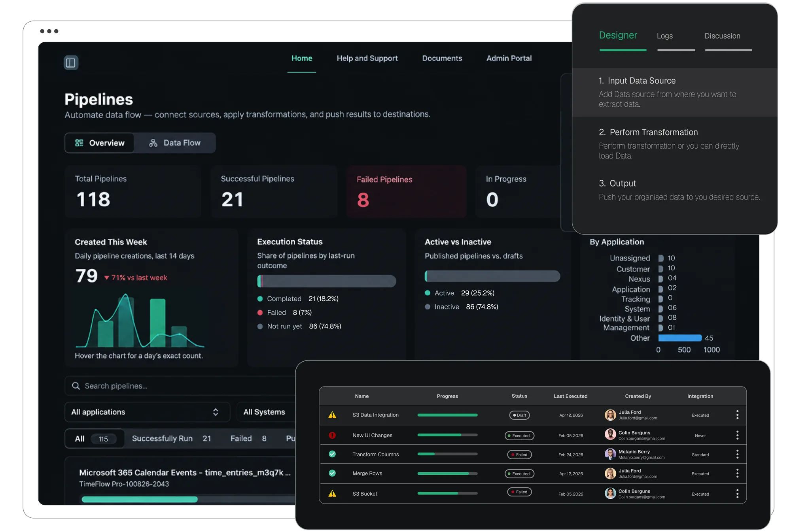Sort by Last Executed column header
The image size is (791, 532).
pyautogui.click(x=570, y=396)
